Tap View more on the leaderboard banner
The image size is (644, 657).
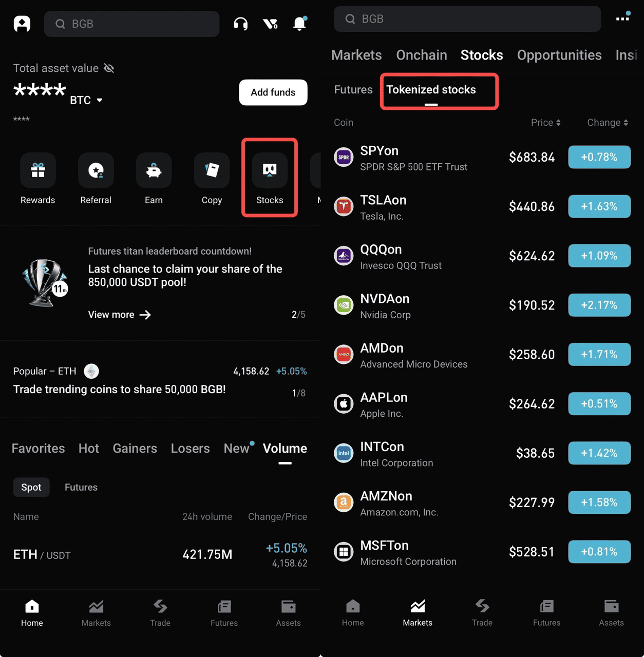coord(119,315)
